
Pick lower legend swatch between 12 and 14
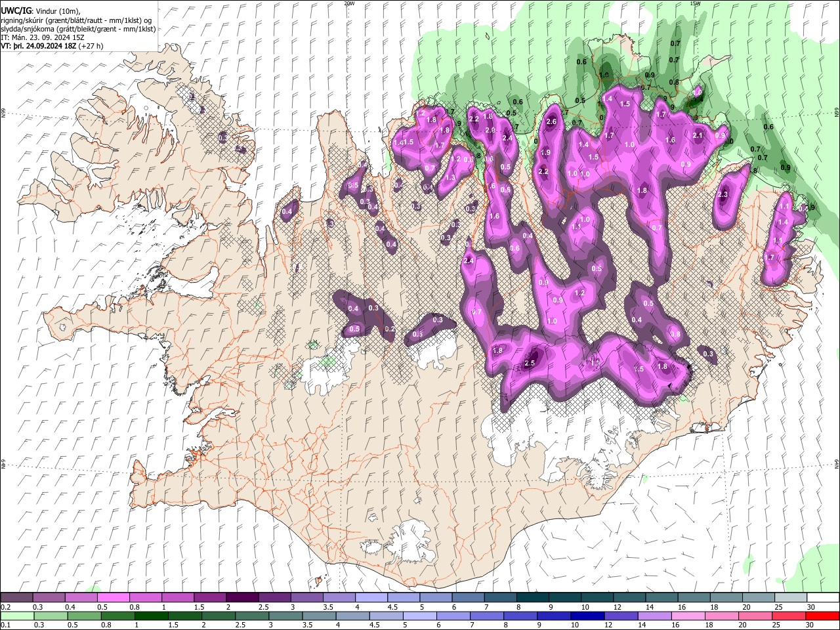620,616
